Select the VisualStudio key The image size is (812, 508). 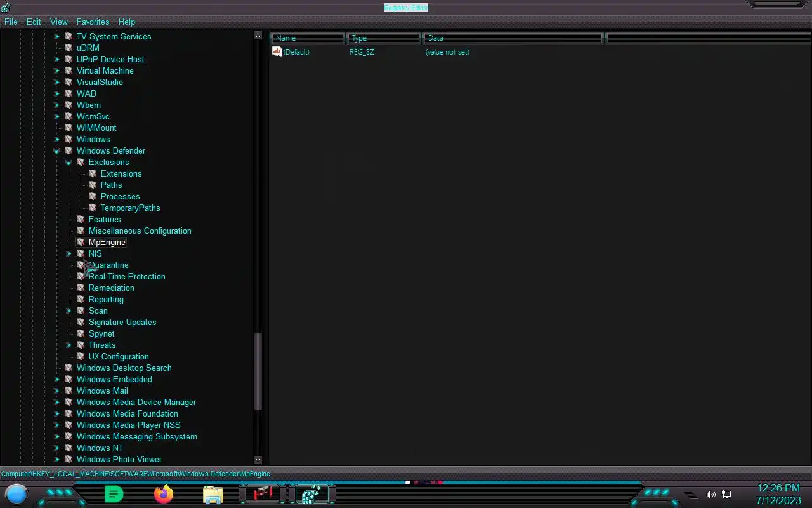pos(100,82)
